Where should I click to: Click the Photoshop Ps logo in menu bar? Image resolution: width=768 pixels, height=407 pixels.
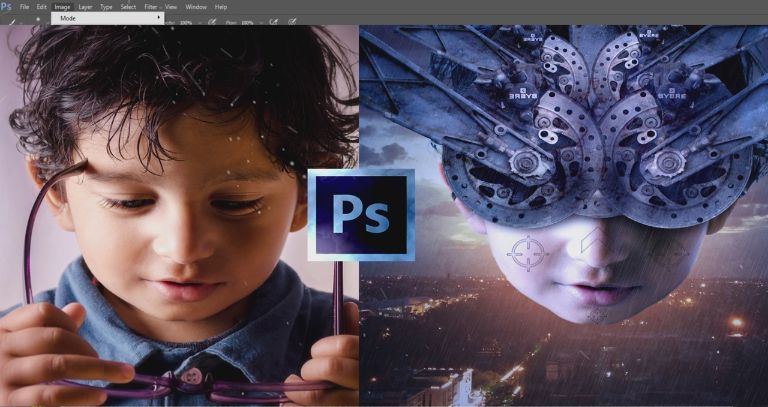pyautogui.click(x=6, y=6)
